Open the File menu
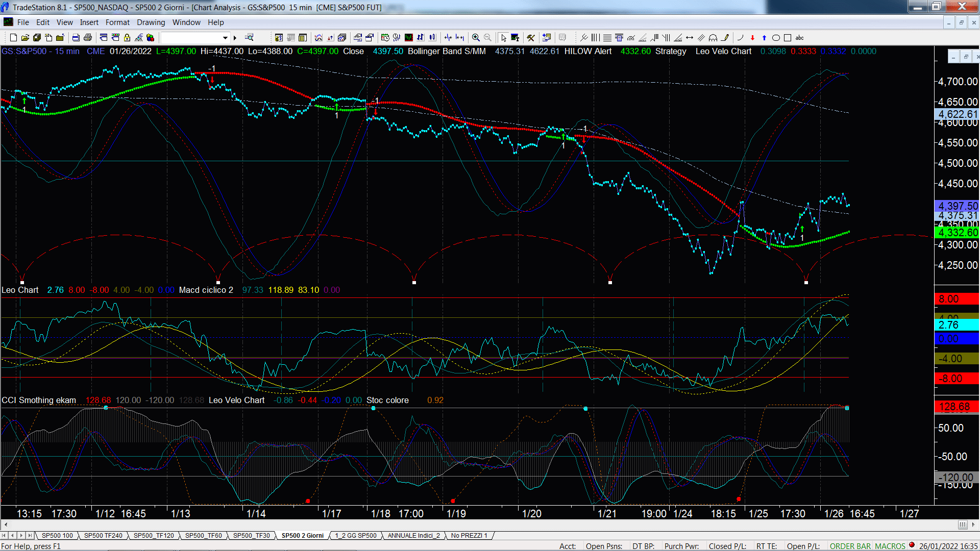This screenshot has height=551, width=980. click(23, 22)
